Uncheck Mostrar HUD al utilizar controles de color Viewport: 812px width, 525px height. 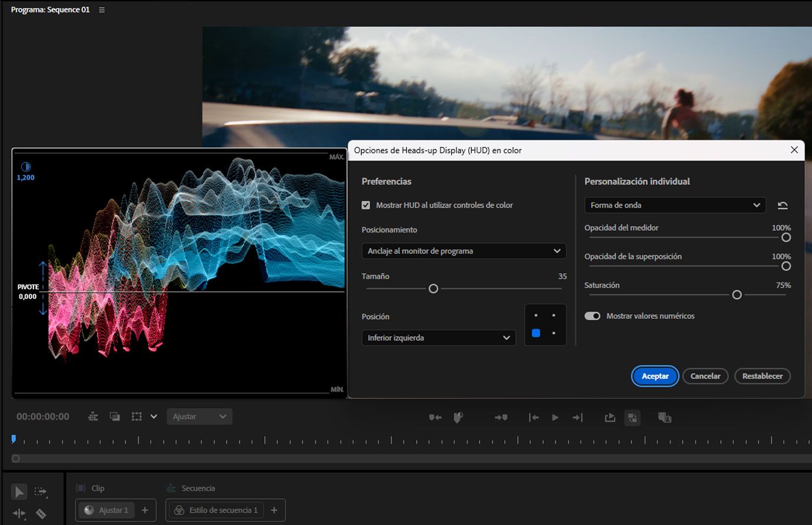[x=366, y=205]
